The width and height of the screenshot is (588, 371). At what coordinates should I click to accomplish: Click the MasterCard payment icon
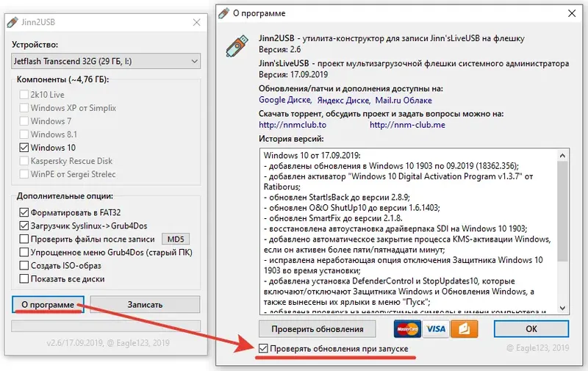point(407,329)
